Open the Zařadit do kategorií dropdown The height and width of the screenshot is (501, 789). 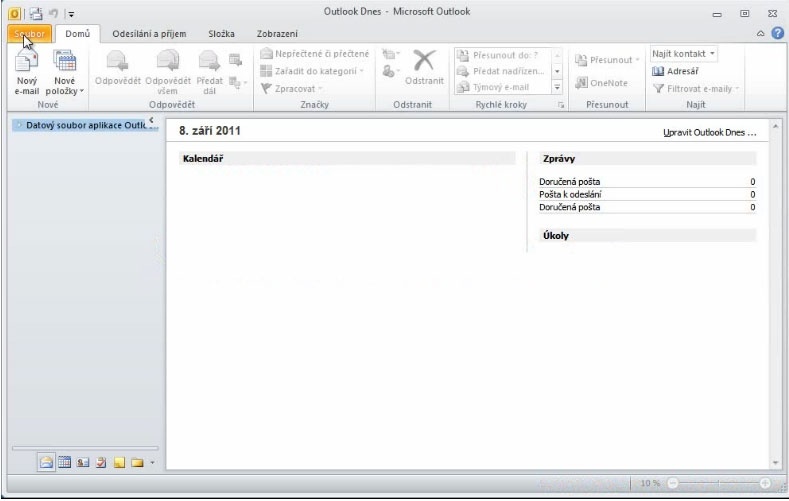point(312,71)
